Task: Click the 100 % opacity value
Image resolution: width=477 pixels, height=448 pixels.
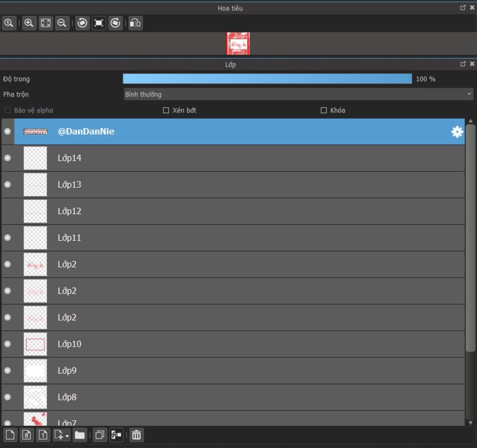Action: click(426, 79)
